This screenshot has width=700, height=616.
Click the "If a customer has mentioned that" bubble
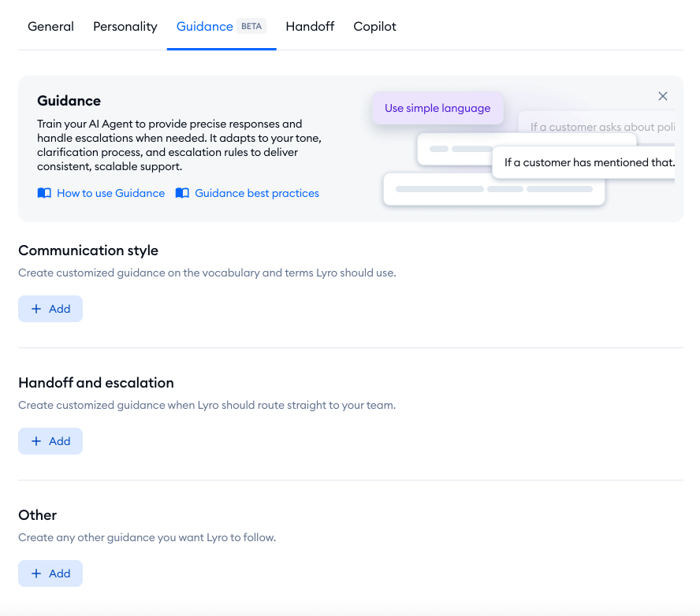[x=587, y=162]
